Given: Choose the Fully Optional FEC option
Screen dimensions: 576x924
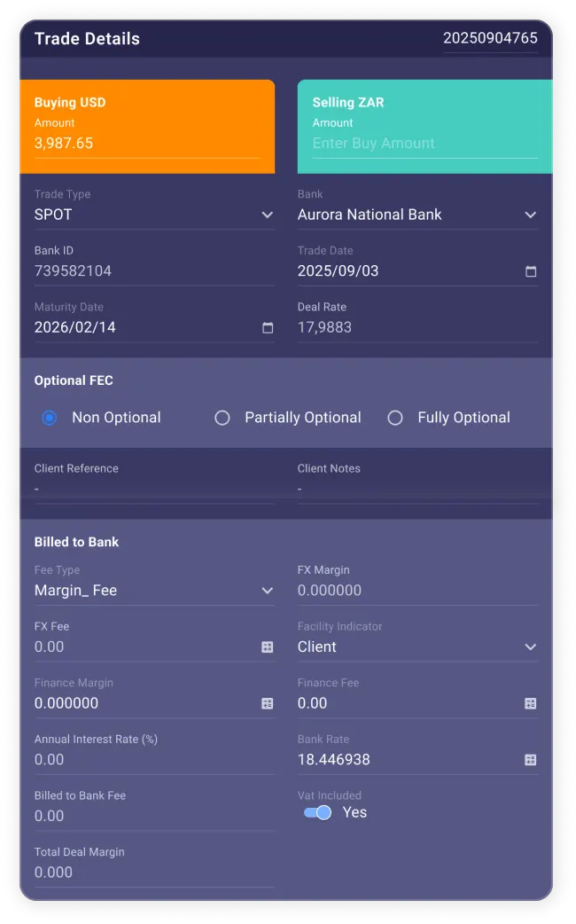Looking at the screenshot, I should point(395,418).
